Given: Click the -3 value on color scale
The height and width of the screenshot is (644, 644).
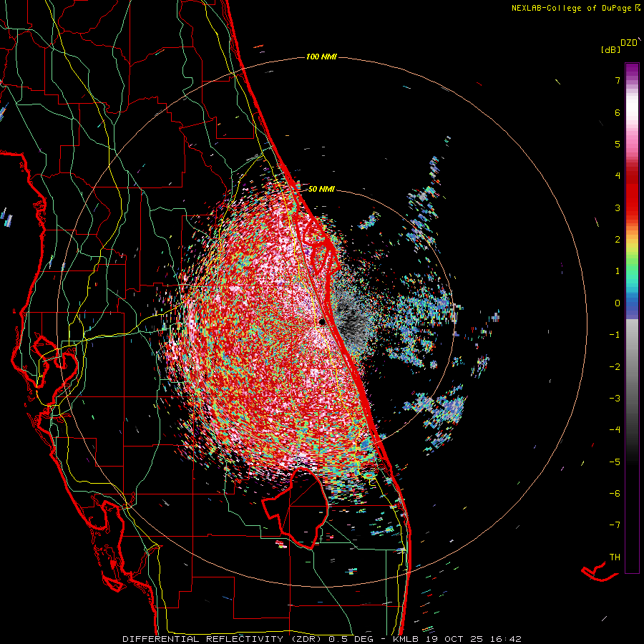Looking at the screenshot, I should coord(615,399).
